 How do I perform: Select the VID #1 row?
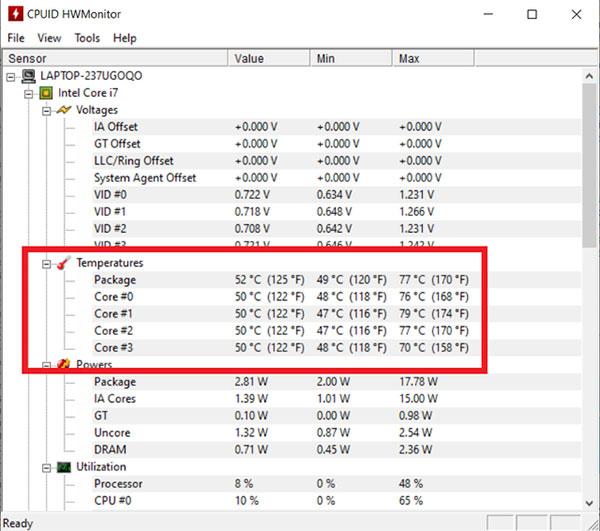coord(337,212)
